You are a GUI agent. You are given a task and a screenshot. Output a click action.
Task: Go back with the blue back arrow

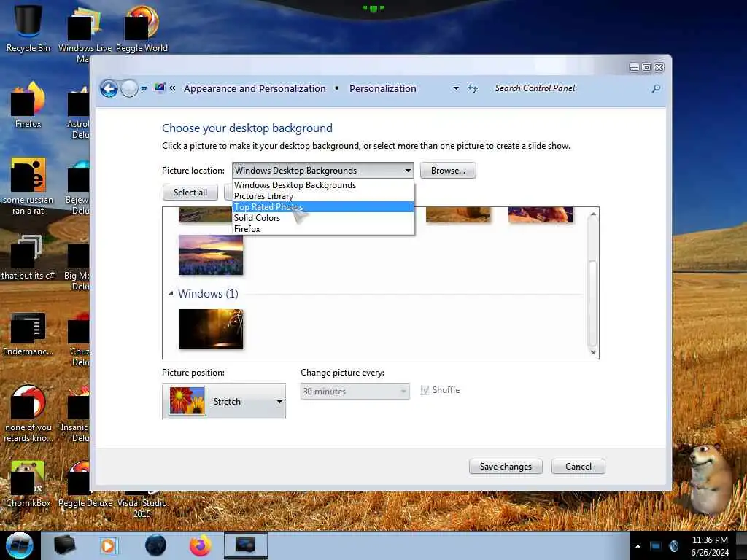click(109, 88)
